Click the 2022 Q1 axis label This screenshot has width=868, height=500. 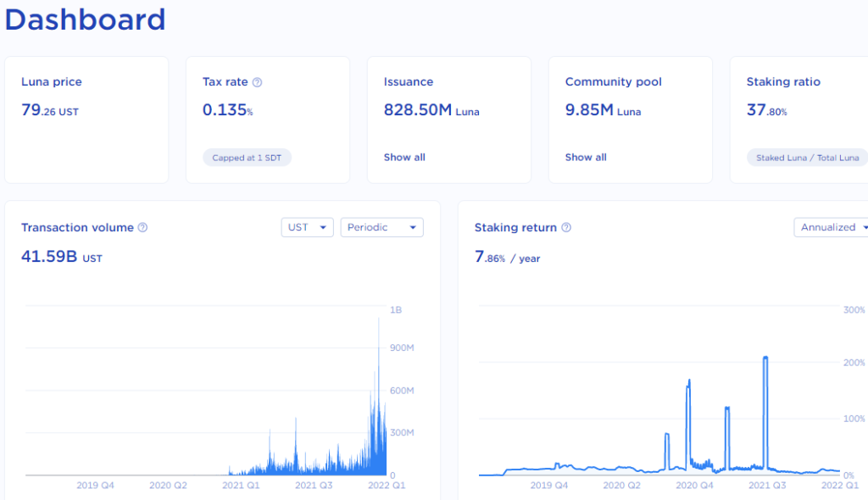[387, 486]
